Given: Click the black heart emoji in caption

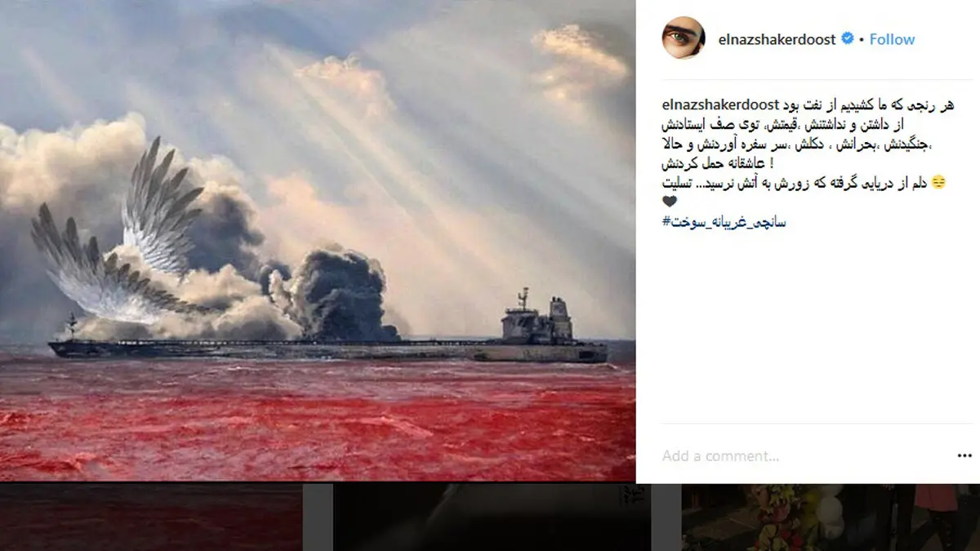Looking at the screenshot, I should [670, 202].
